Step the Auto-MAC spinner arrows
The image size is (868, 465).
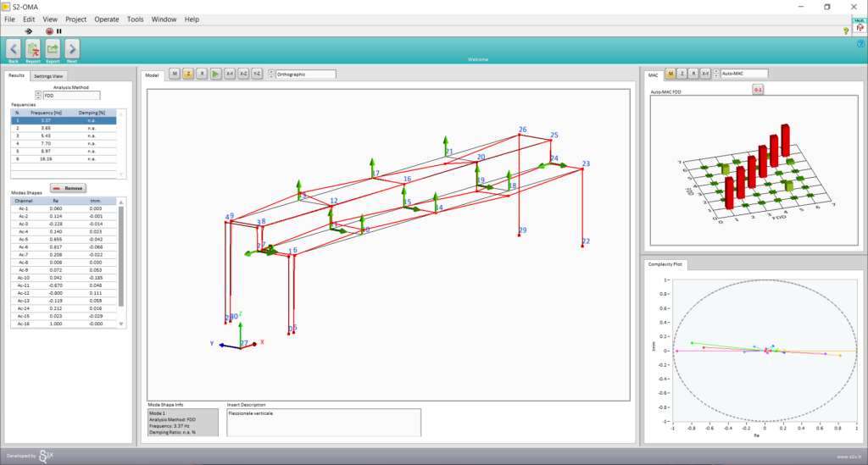click(715, 74)
